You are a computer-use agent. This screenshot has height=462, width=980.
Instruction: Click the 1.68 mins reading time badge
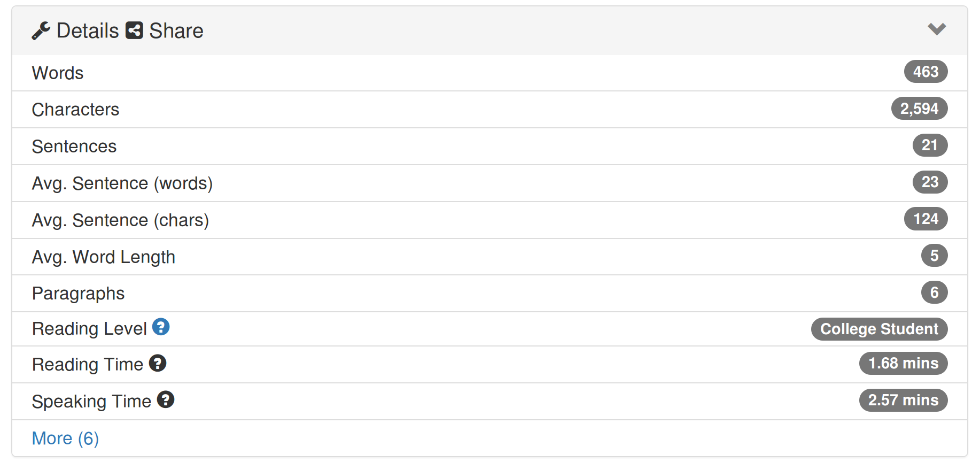click(904, 363)
